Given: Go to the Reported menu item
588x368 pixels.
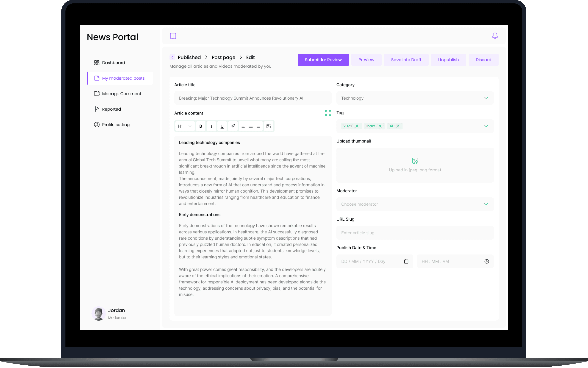Looking at the screenshot, I should 111,109.
